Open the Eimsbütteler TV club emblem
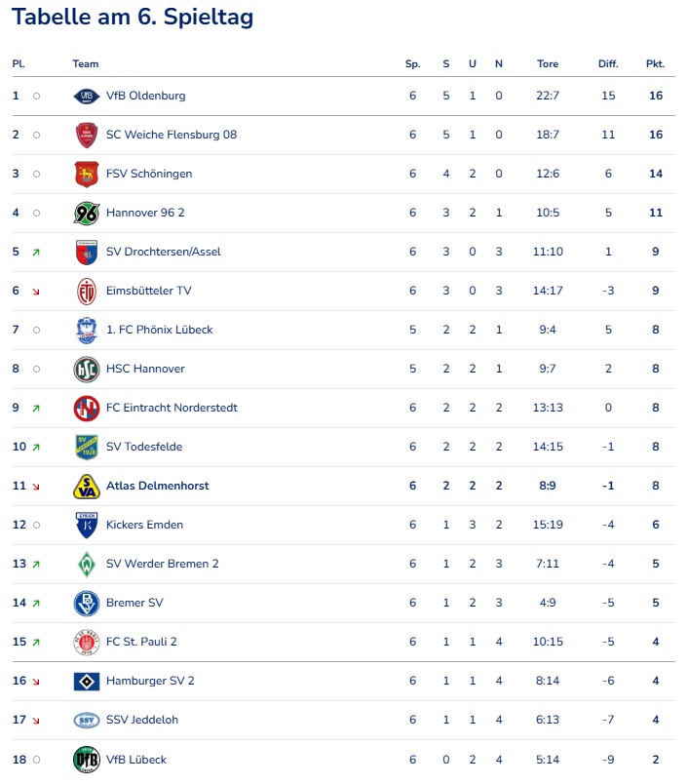Viewport: 688px width, 784px height. (87, 291)
